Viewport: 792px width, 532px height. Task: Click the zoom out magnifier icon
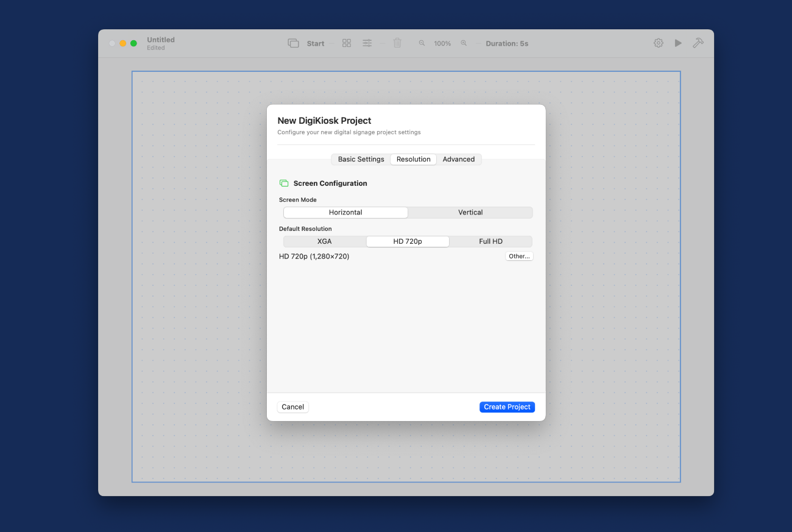(x=422, y=43)
